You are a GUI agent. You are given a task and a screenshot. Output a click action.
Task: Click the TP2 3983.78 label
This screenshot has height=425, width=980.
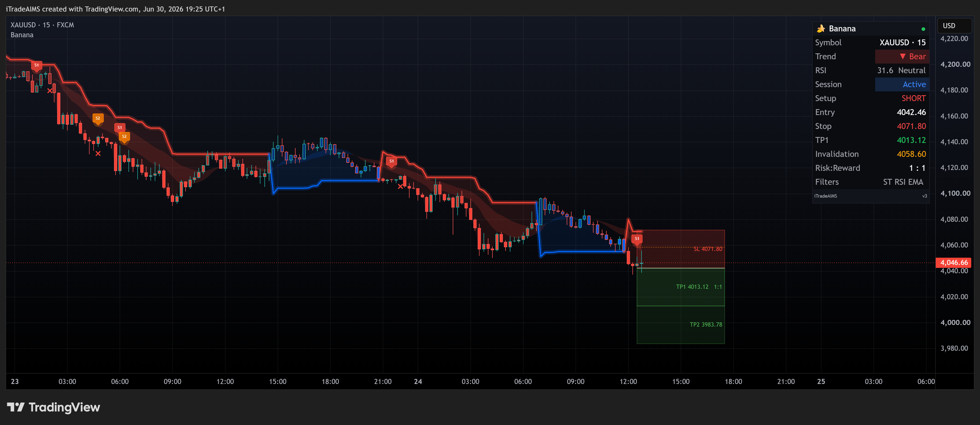(x=706, y=324)
